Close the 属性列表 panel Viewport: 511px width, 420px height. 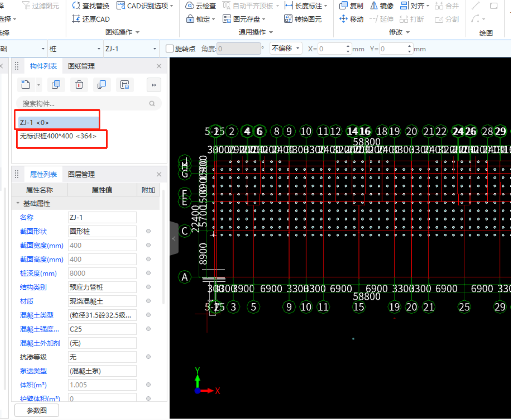point(159,174)
